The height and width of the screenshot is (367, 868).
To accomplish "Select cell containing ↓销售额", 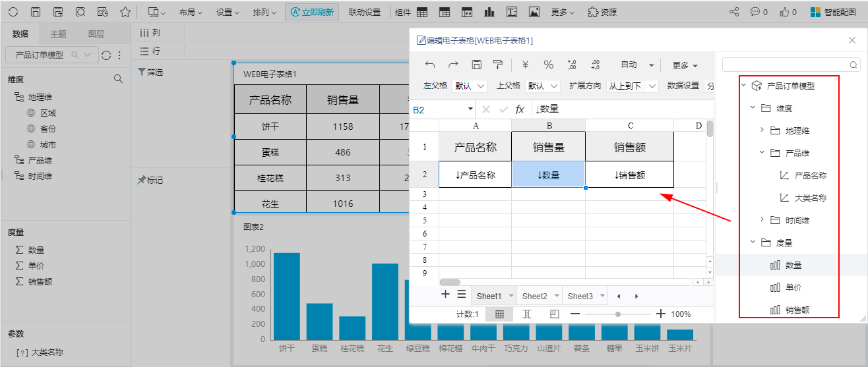I will coord(630,175).
